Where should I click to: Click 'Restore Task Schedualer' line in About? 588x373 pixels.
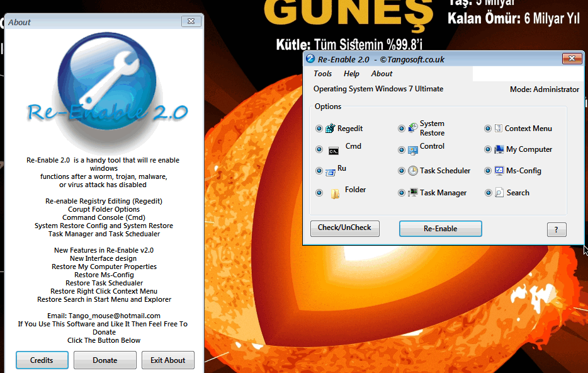[x=104, y=283]
